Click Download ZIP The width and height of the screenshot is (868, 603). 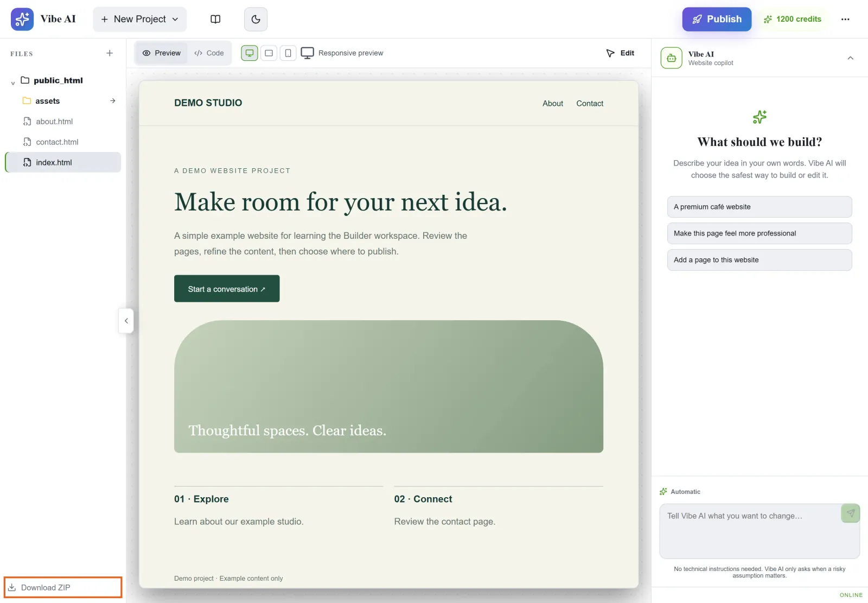click(x=63, y=587)
